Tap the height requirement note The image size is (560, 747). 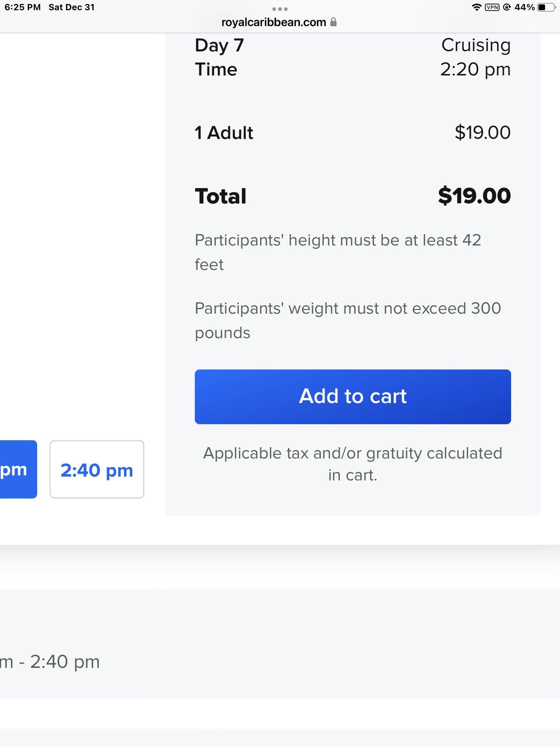click(x=338, y=252)
